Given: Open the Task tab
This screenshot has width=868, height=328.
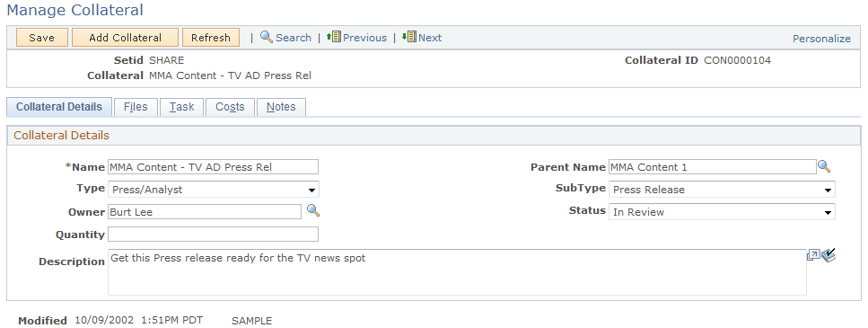Looking at the screenshot, I should pos(181,107).
